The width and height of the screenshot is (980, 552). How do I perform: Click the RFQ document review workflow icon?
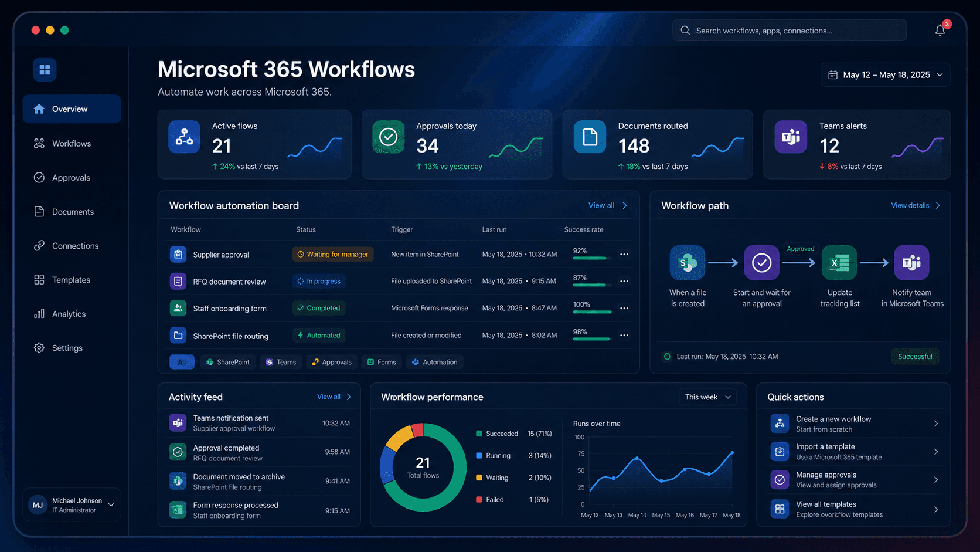[178, 281]
